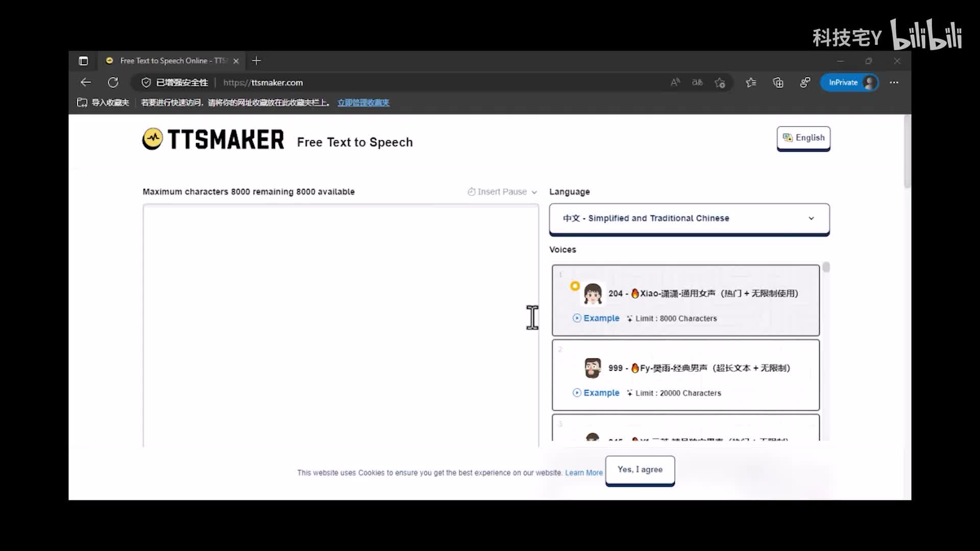Click the TTSMaker logo icon
This screenshot has width=980, height=551.
click(152, 139)
